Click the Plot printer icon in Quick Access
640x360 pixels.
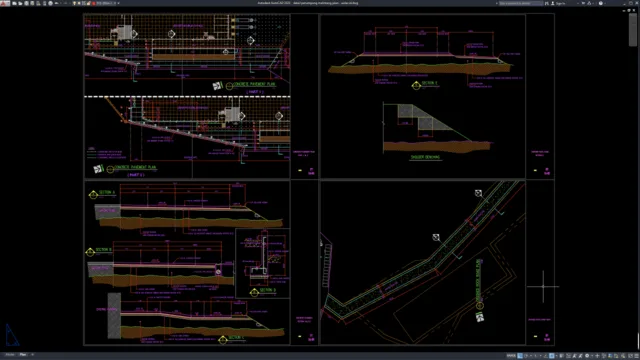click(51, 3)
